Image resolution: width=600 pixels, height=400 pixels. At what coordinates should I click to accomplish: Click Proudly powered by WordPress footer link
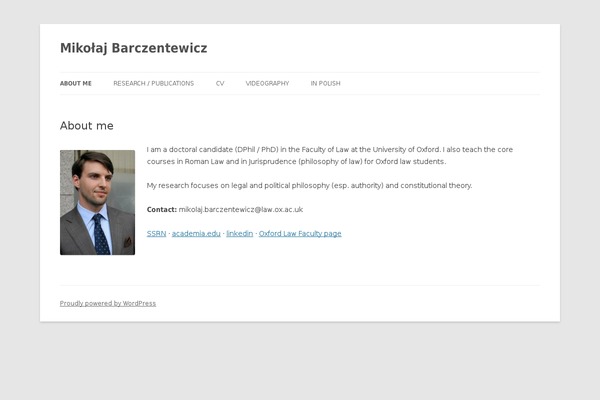108,303
